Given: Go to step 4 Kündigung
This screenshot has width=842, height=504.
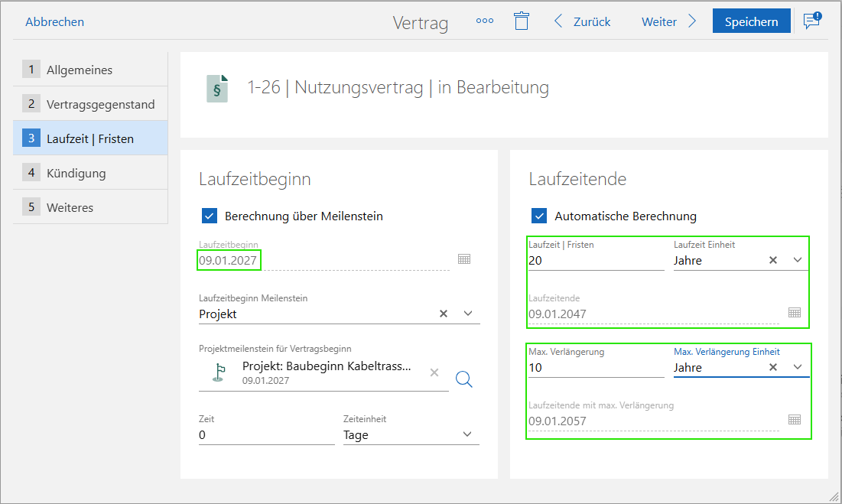Looking at the screenshot, I should click(x=90, y=173).
